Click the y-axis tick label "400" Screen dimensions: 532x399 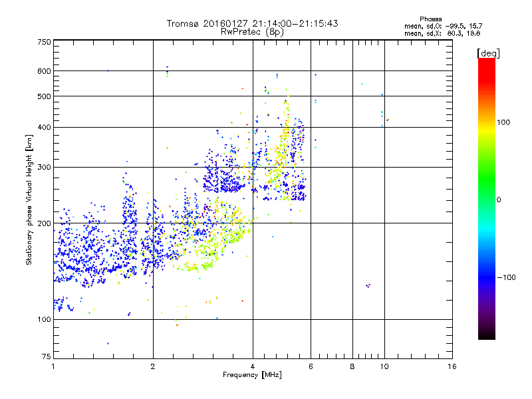click(44, 128)
